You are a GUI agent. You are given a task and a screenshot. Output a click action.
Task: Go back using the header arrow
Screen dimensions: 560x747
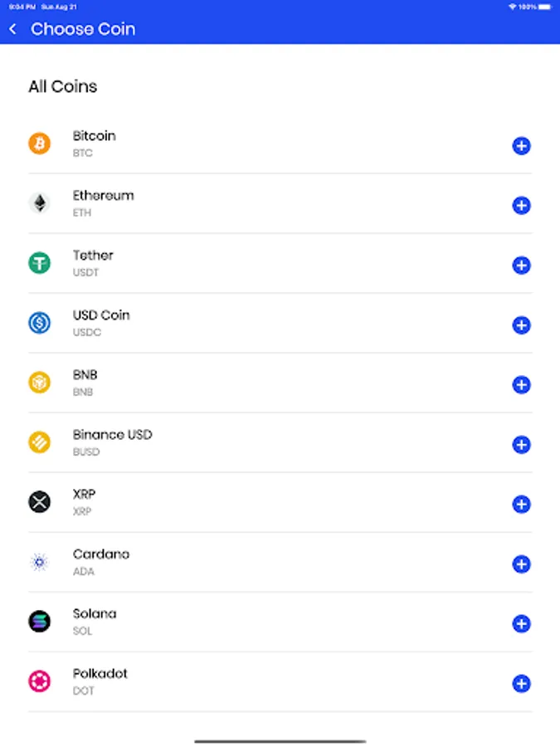tap(12, 29)
